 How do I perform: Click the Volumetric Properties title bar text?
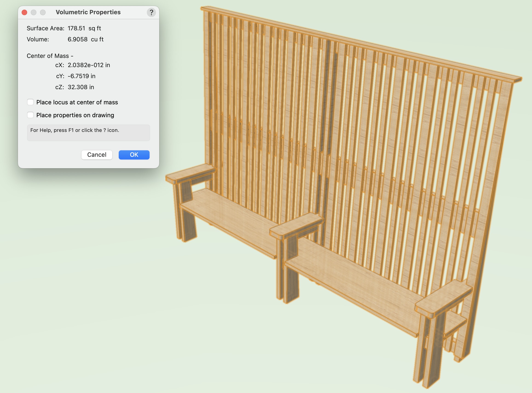(x=88, y=12)
